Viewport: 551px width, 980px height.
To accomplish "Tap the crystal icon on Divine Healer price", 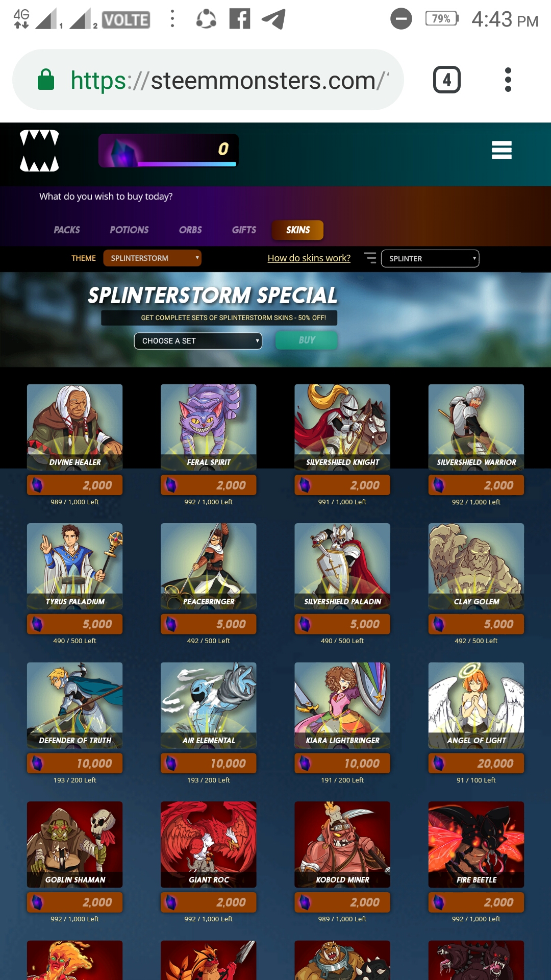I will (37, 485).
